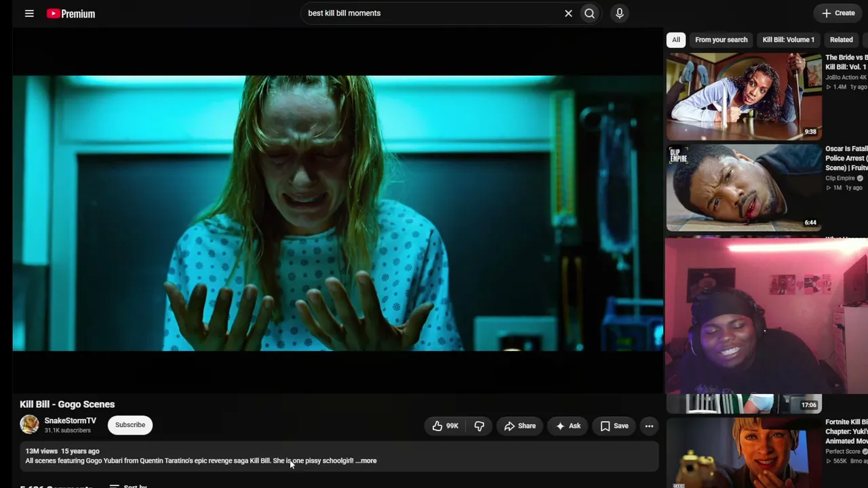Open the 17:06 suggested video thumbnail
Screen dimensions: 868x488
click(x=744, y=404)
